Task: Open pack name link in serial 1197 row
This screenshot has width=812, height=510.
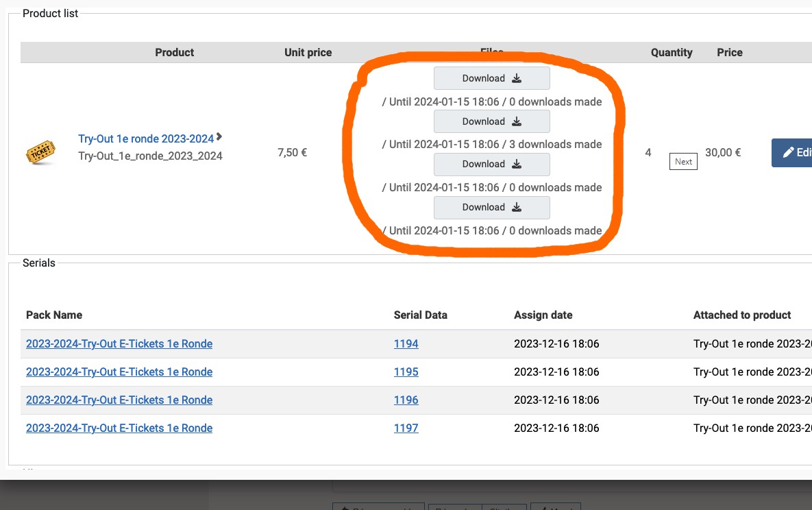Action: click(x=119, y=428)
